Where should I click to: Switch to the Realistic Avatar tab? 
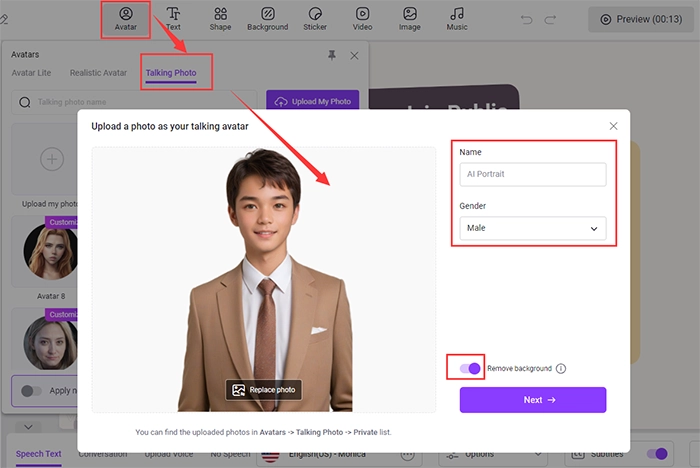coord(98,73)
